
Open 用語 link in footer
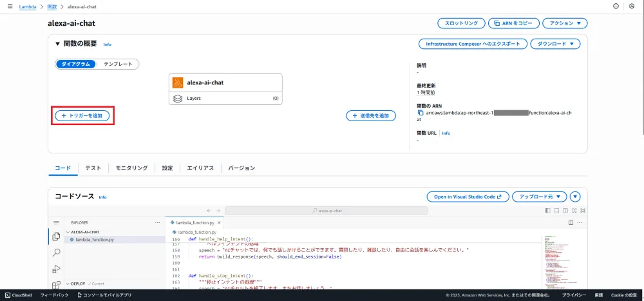tap(598, 295)
